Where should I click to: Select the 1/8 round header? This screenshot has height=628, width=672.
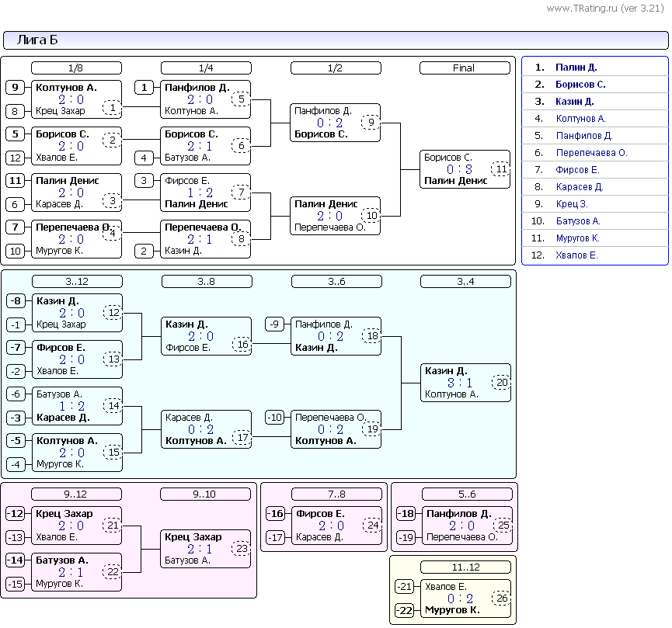coord(76,68)
